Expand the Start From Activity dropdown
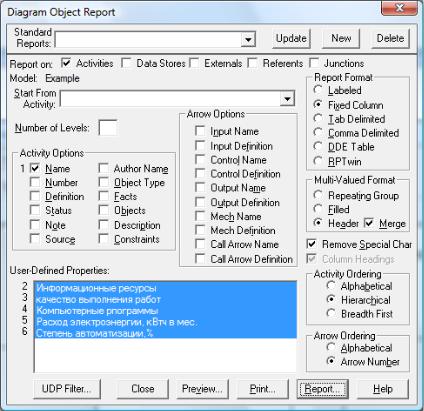424x411 pixels. click(287, 99)
